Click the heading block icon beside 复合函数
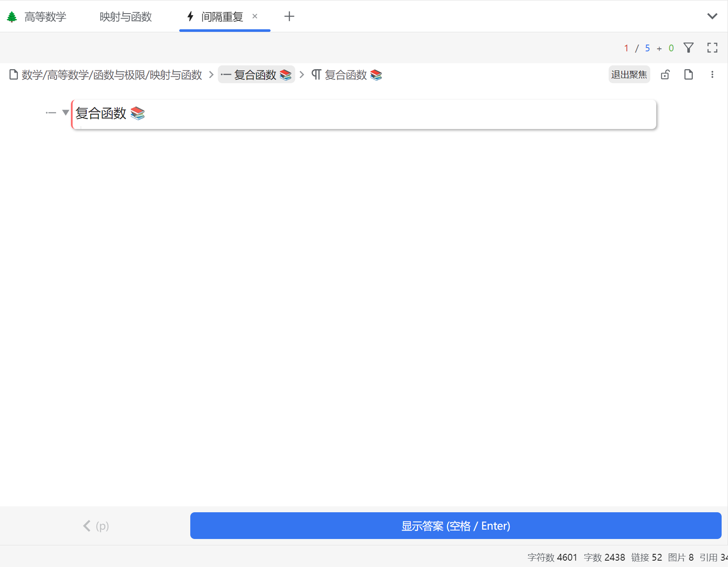The height and width of the screenshot is (567, 728). [51, 113]
